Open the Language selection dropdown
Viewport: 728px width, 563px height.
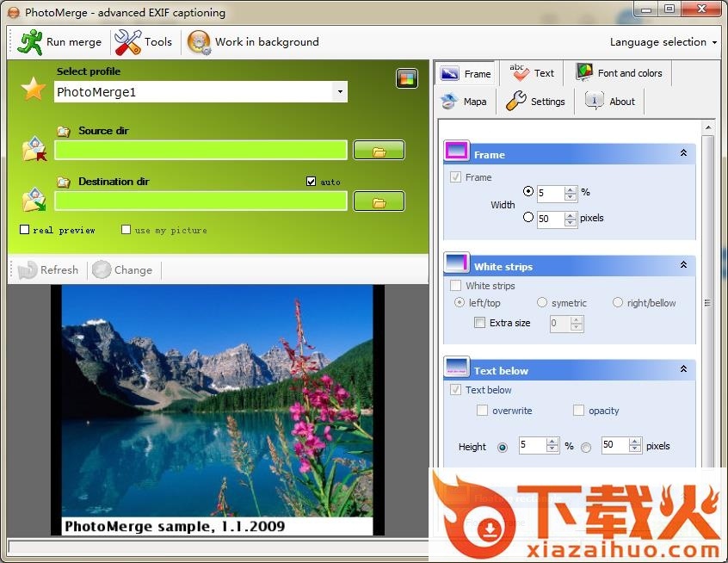click(663, 42)
